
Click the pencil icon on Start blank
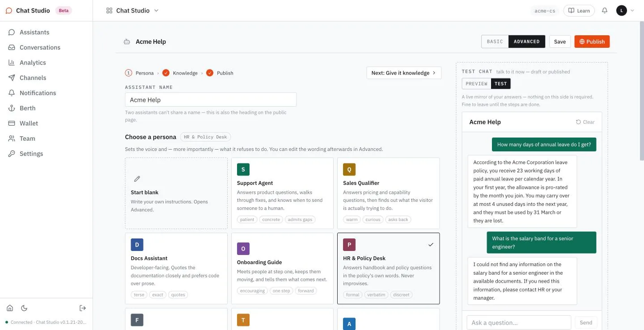click(137, 179)
